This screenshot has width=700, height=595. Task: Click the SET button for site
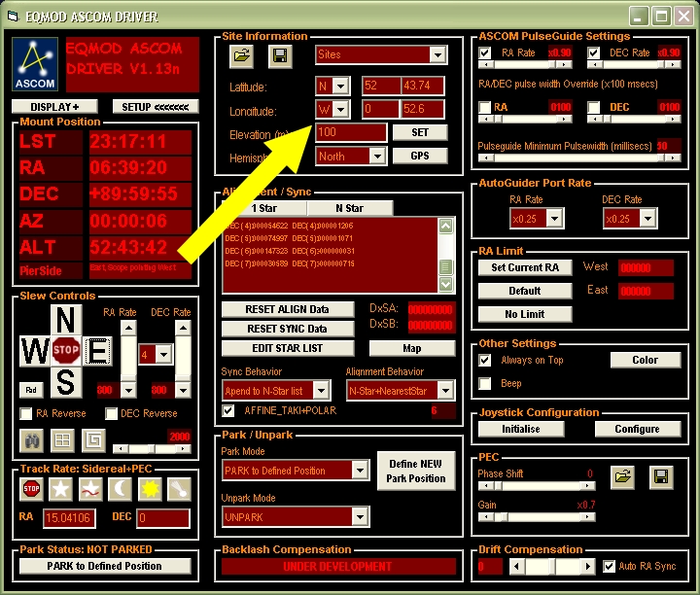420,132
